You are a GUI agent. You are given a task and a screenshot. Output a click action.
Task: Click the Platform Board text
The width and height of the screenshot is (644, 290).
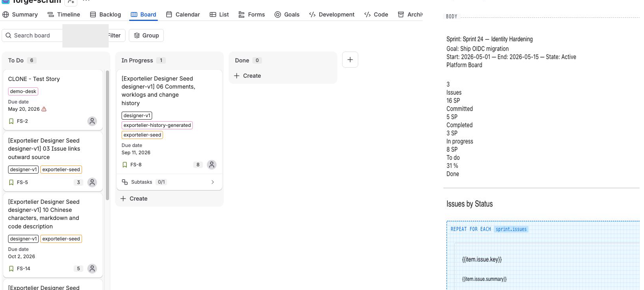464,65
